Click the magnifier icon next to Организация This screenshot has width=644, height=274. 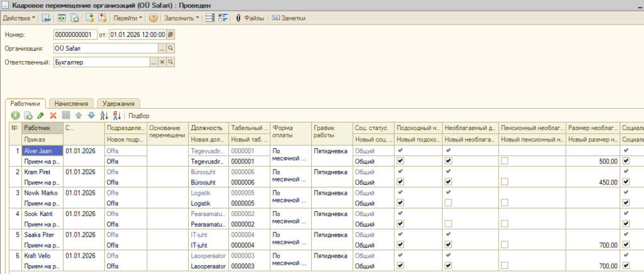pos(170,48)
